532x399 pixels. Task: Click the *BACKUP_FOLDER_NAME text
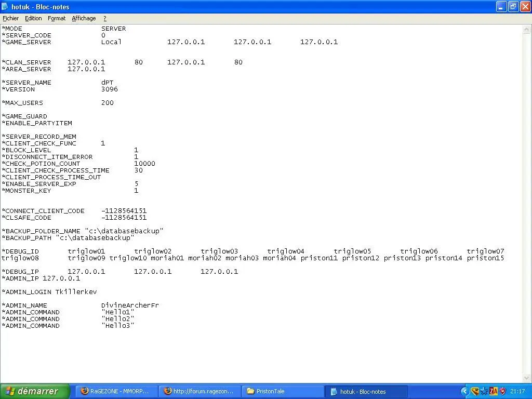[41, 231]
